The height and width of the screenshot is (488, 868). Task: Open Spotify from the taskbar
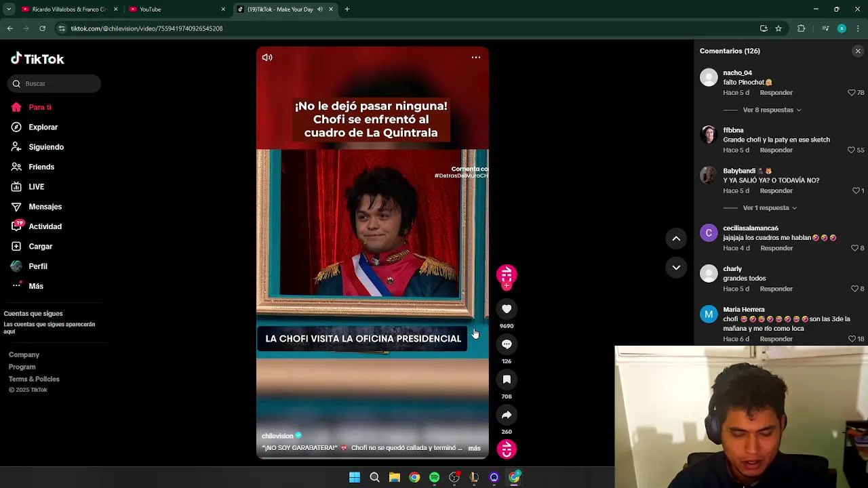(434, 478)
